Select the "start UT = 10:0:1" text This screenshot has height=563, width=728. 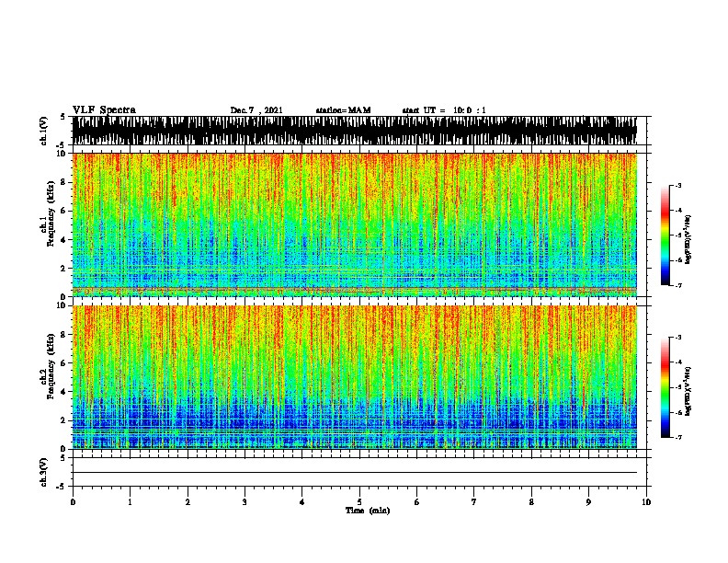[444, 110]
